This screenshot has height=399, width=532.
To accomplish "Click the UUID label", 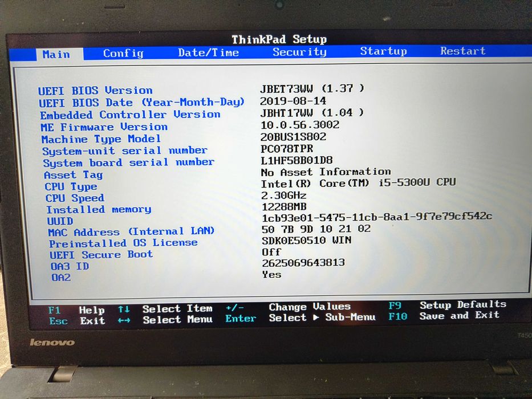I will click(x=60, y=221).
